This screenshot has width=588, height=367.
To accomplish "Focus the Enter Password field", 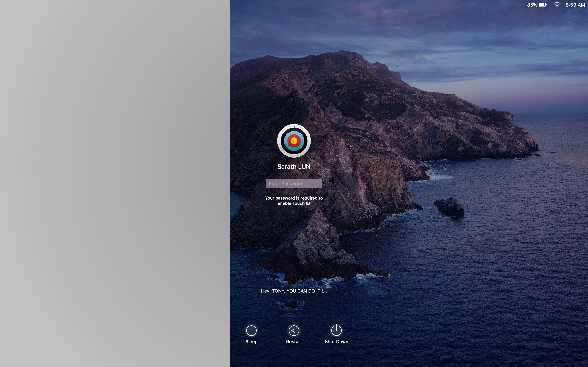I will tap(294, 183).
